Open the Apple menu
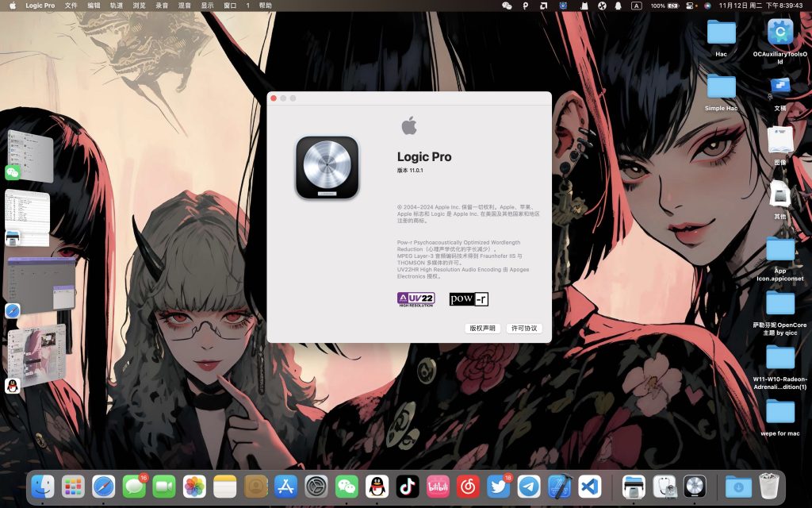Screen dimensions: 812x508 click(13, 6)
